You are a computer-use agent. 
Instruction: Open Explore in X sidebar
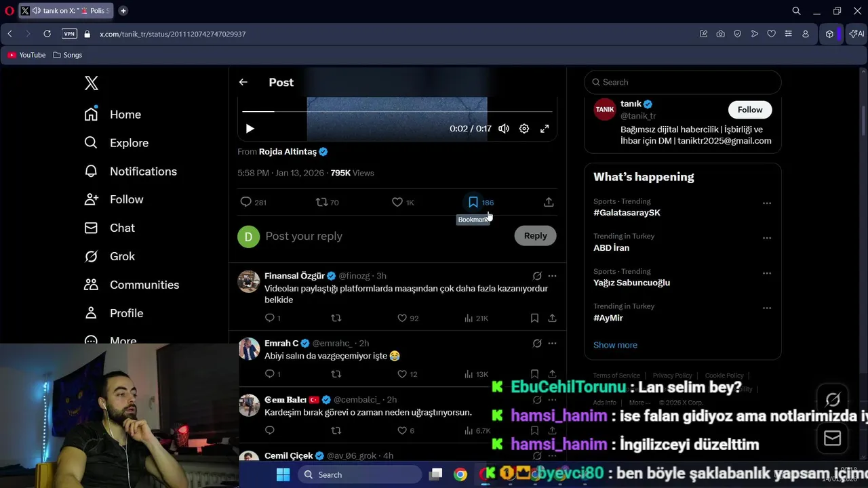(x=116, y=143)
